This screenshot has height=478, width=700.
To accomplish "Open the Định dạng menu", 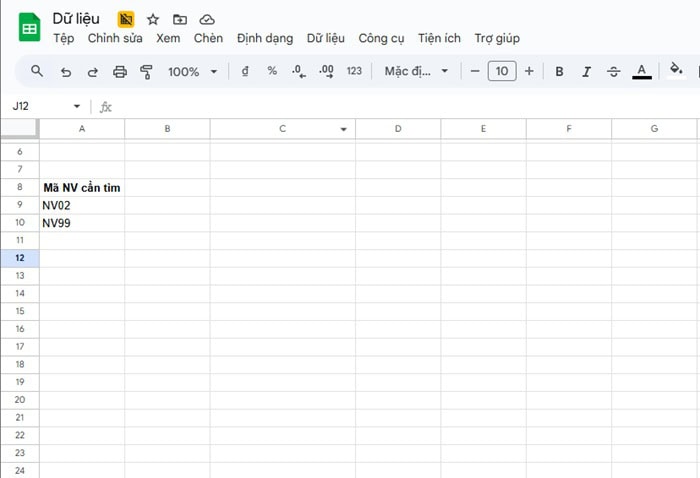I will click(265, 38).
